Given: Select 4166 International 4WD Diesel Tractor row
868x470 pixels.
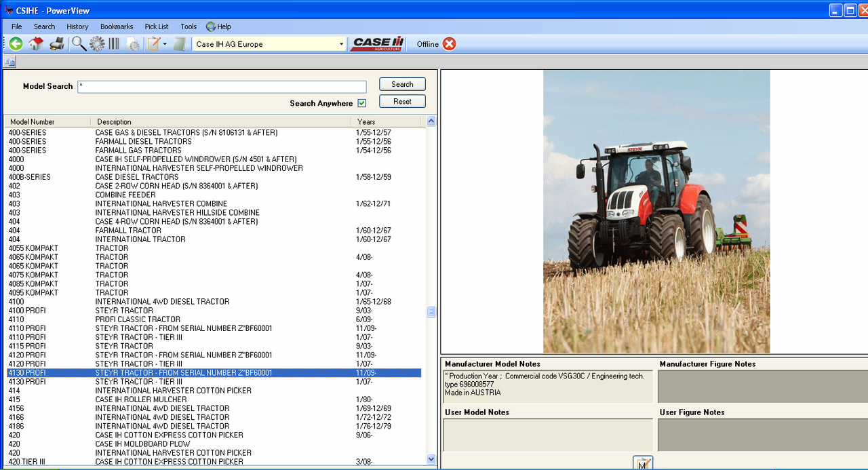Looking at the screenshot, I should [x=213, y=417].
